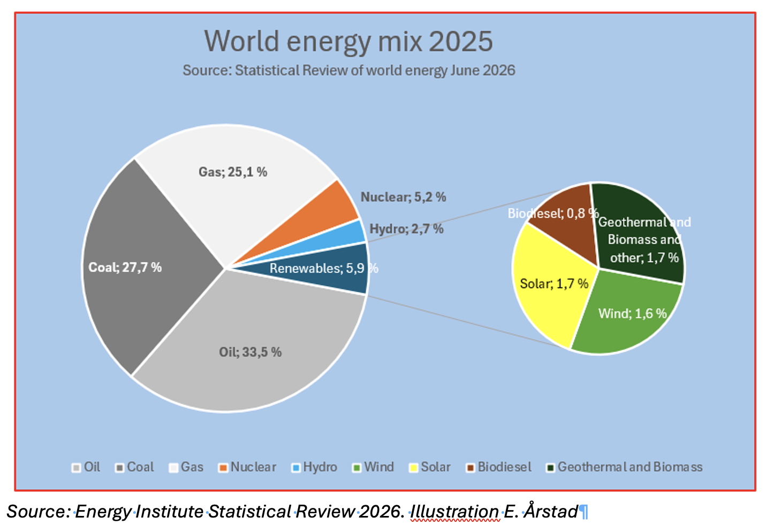Click the data label "Biodiesel; 0,8 %"
The width and height of the screenshot is (773, 532).
pos(553,214)
